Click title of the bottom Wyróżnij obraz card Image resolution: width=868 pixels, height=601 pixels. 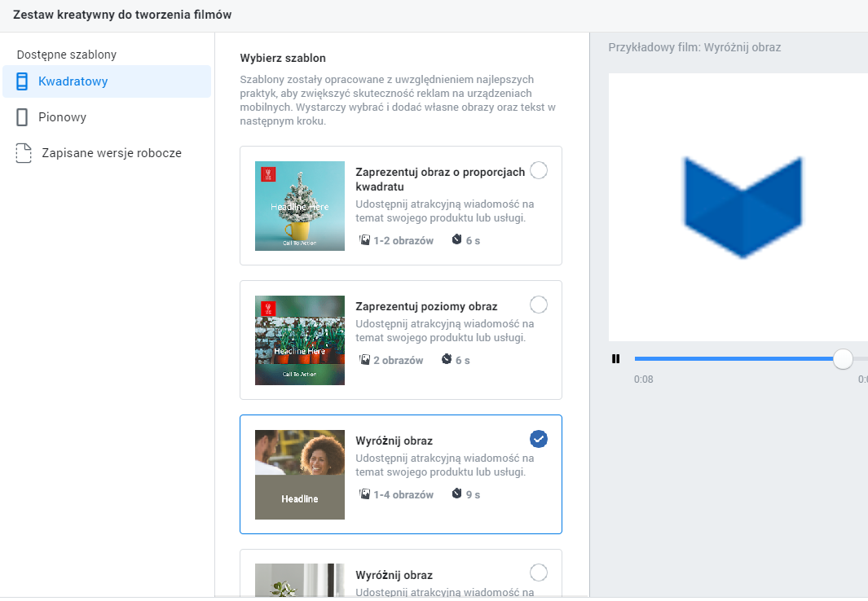coord(394,575)
